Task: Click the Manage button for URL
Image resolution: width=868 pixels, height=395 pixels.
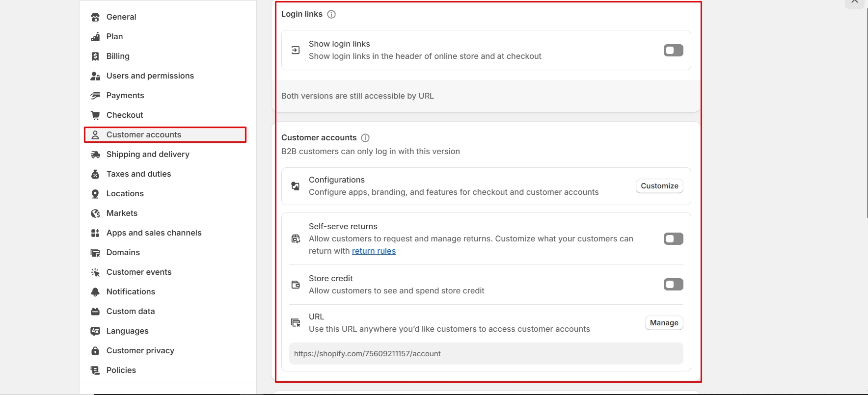Action: point(664,323)
